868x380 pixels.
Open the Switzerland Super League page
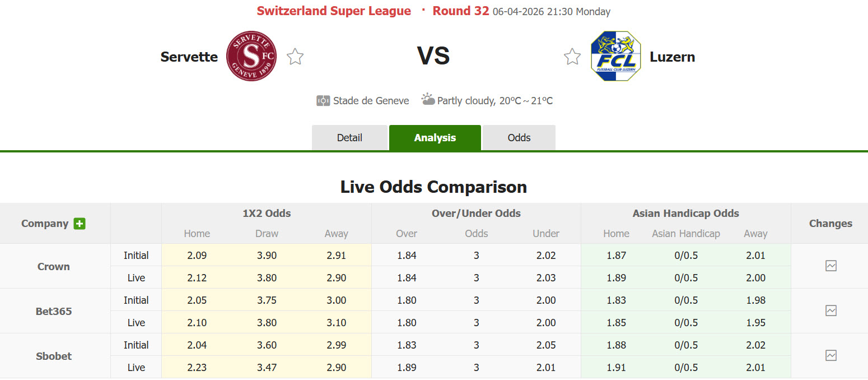point(334,10)
